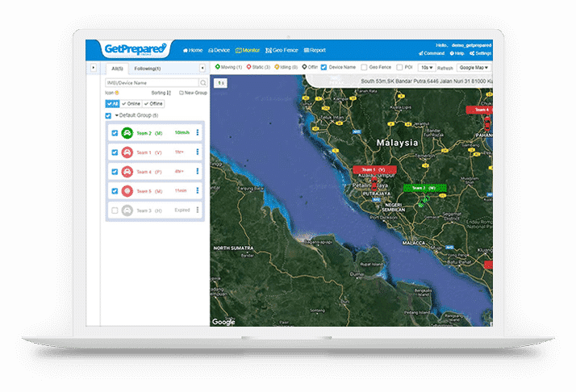Click Team 1 red car icon
The image size is (576, 392).
(x=127, y=152)
